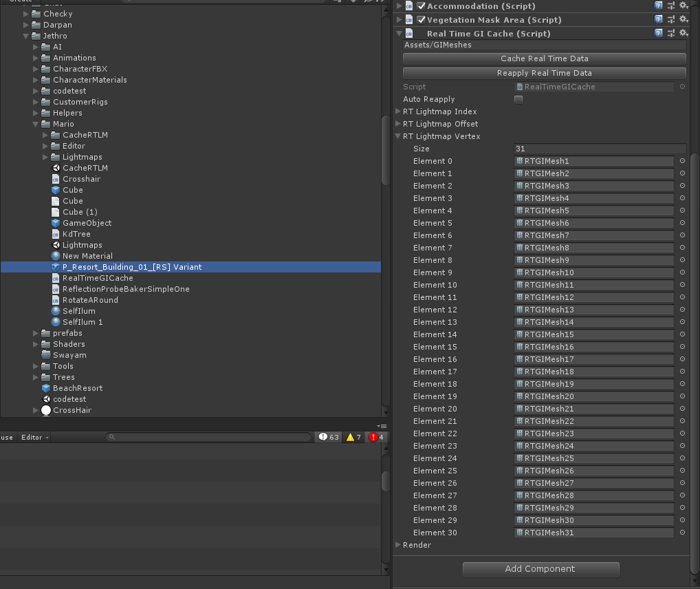Image resolution: width=700 pixels, height=589 pixels.
Task: Collapse the RT Lightmap Vertex list
Action: (x=398, y=136)
